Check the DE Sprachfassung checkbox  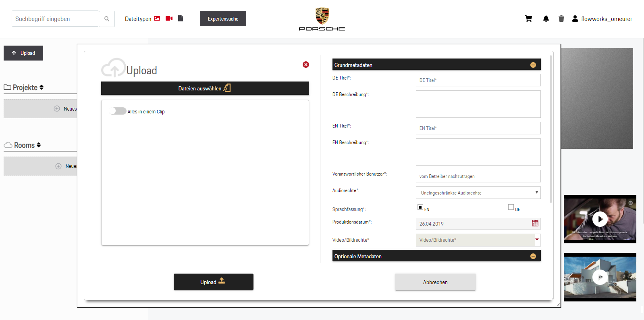(511, 207)
